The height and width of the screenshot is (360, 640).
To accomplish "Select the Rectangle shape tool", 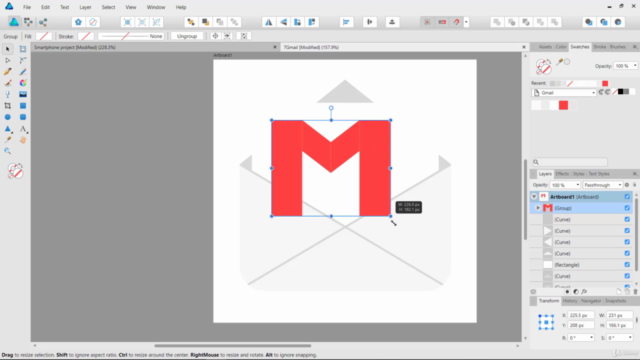I will tap(23, 106).
